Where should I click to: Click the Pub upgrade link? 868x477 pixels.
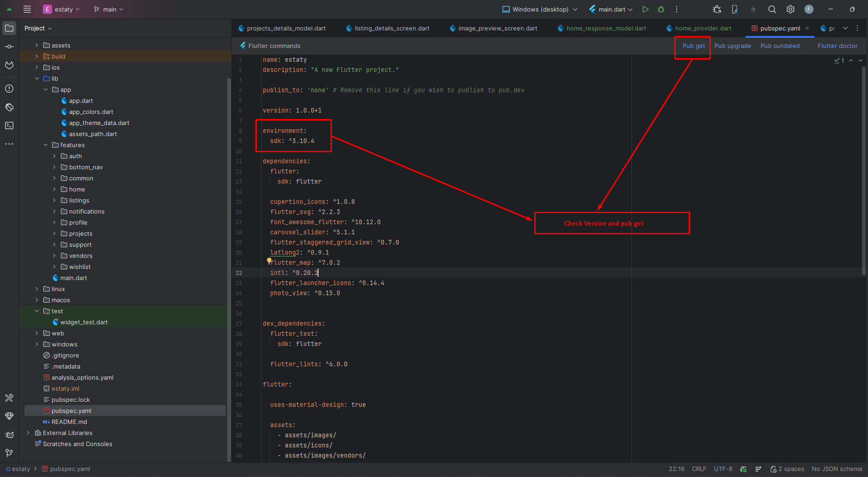732,46
